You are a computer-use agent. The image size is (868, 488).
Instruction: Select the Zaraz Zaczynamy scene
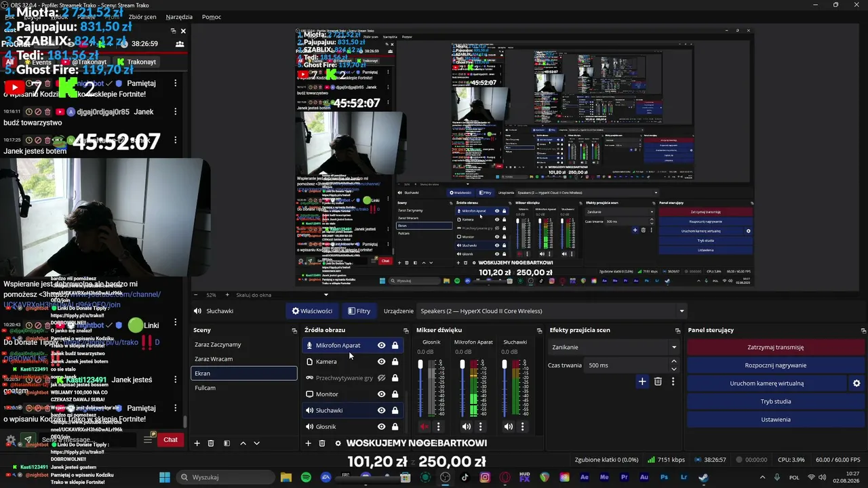click(x=244, y=344)
